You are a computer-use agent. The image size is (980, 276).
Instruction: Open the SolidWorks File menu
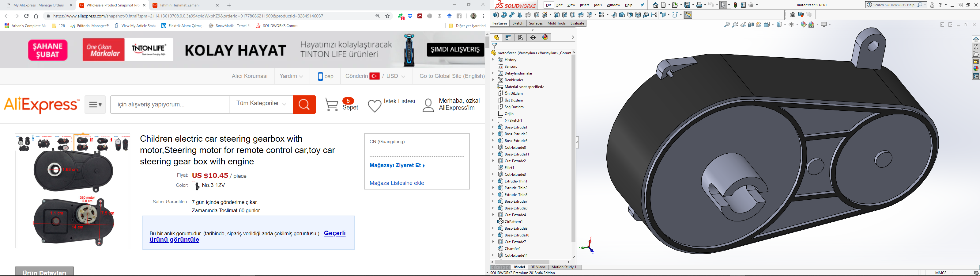[548, 5]
